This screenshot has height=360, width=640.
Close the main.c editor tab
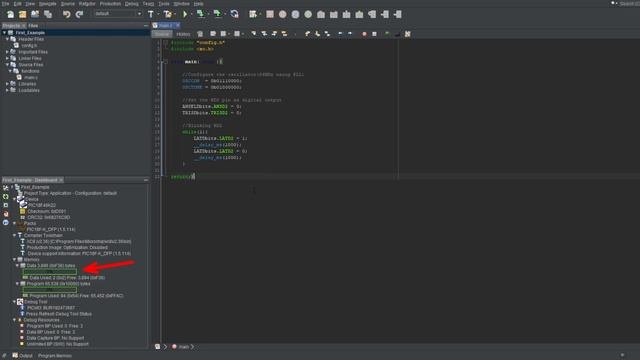point(178,25)
